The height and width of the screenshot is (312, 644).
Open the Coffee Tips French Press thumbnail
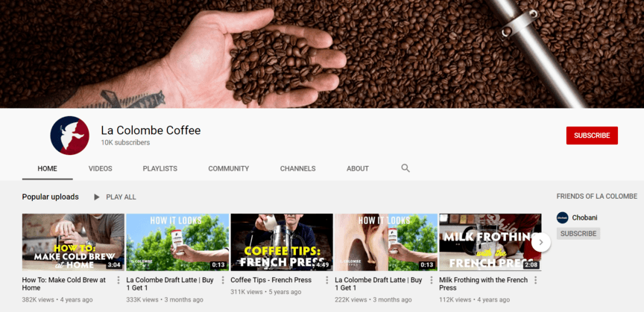point(282,242)
